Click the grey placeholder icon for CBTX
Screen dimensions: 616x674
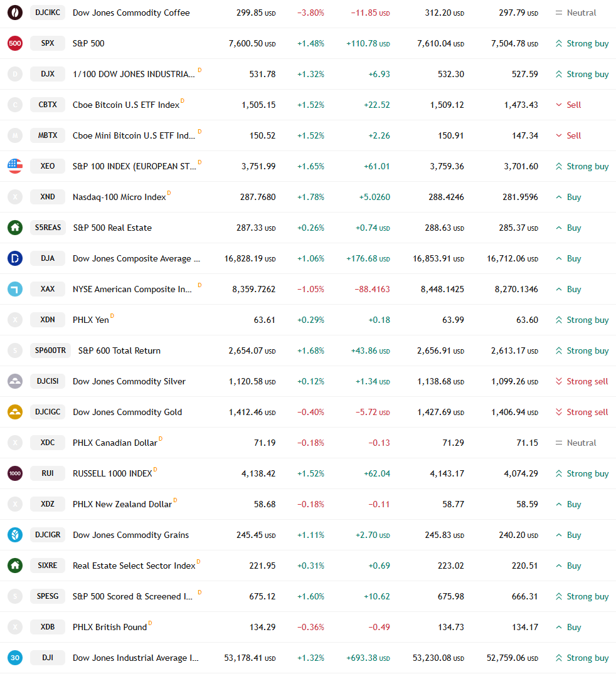pos(15,105)
